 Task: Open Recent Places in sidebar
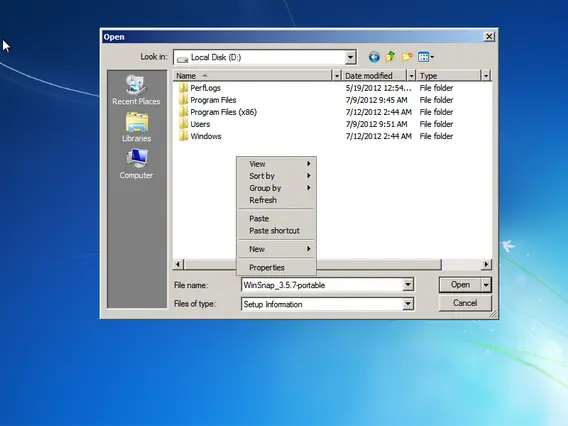point(136,90)
